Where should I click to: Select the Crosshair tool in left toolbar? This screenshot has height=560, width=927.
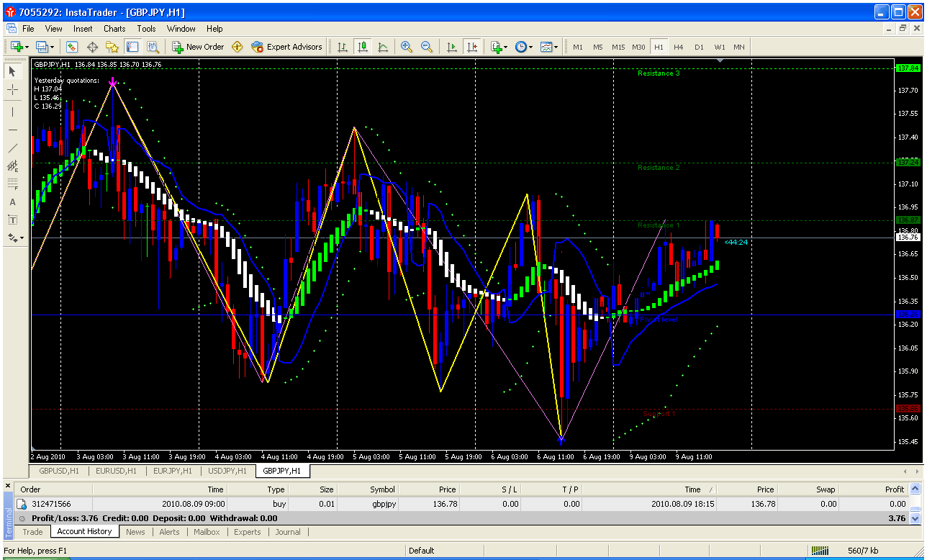pyautogui.click(x=13, y=90)
